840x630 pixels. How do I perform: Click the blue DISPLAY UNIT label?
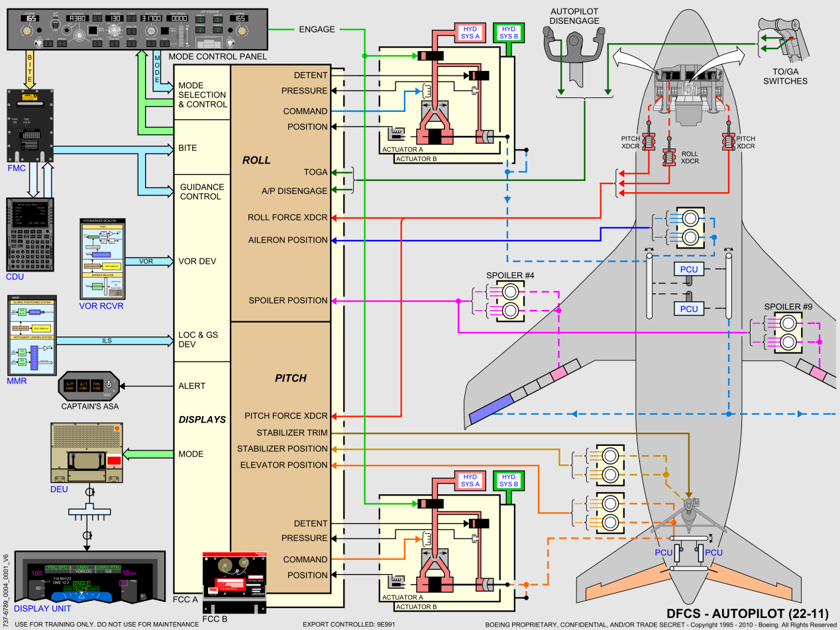[x=42, y=609]
